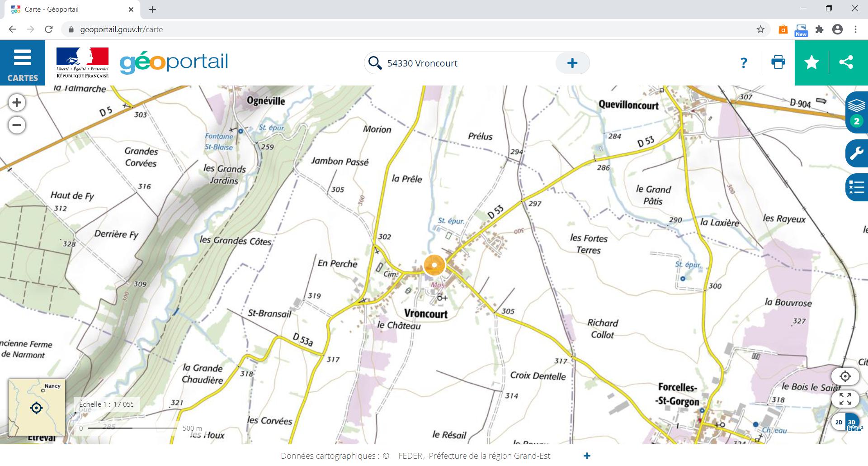868x466 pixels.
Task: Click the FEDER attribution text
Action: [410, 456]
